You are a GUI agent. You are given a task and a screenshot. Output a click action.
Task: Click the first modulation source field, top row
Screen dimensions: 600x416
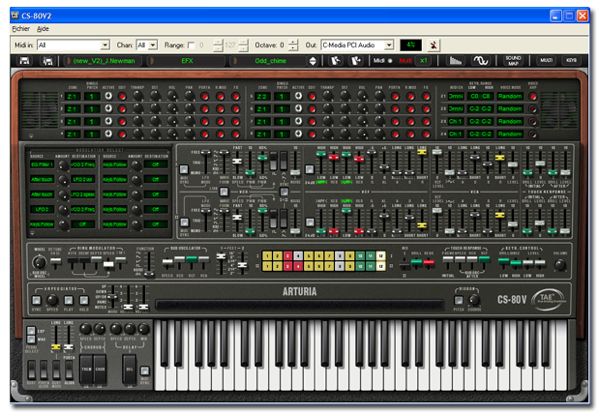tap(42, 165)
